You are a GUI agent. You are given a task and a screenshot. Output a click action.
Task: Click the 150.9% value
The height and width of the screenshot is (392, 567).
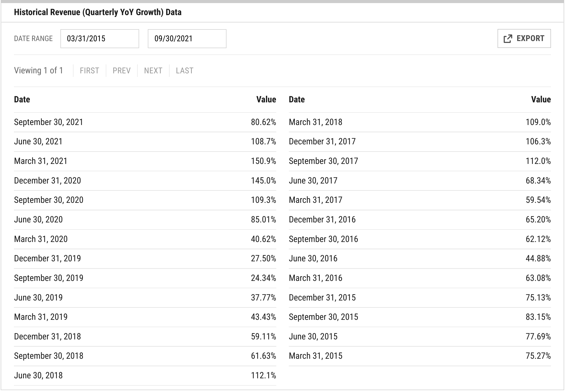263,161
